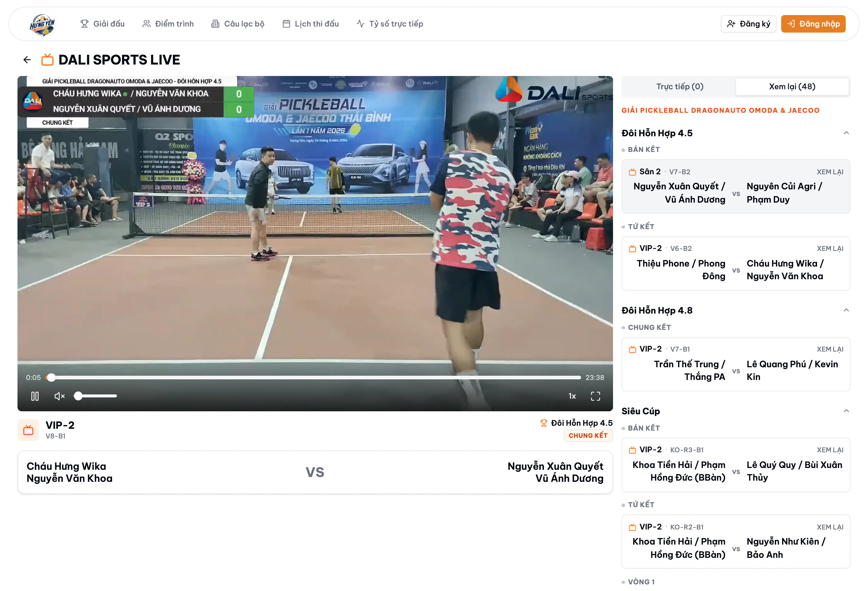
Task: Click the Lê Quý Quy / Bùi Xuân Thủy team
Action: 794,472
